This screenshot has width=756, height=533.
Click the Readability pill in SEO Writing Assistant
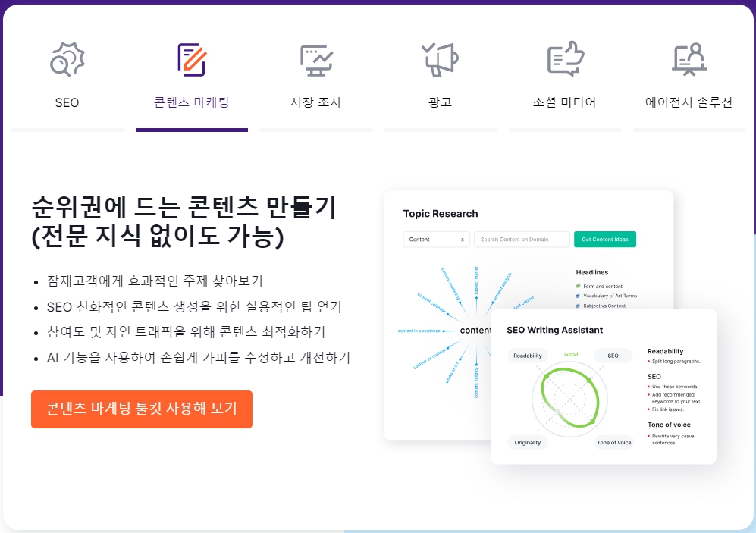coord(528,356)
